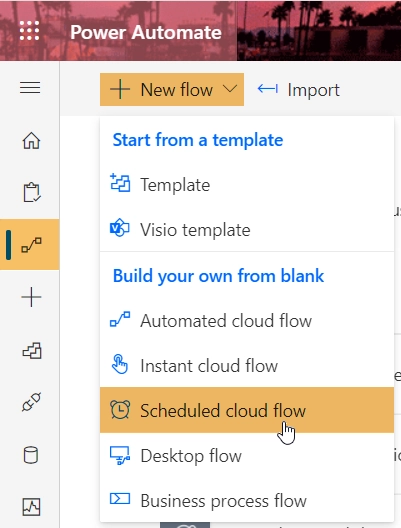The width and height of the screenshot is (401, 528).
Task: Open Templates icon in the sidebar
Action: 32,350
